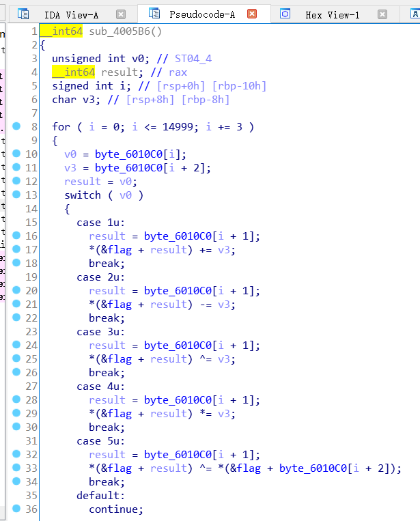Click 'default:' label on line 35
Viewport: 420px width, 521px height.
100,496
